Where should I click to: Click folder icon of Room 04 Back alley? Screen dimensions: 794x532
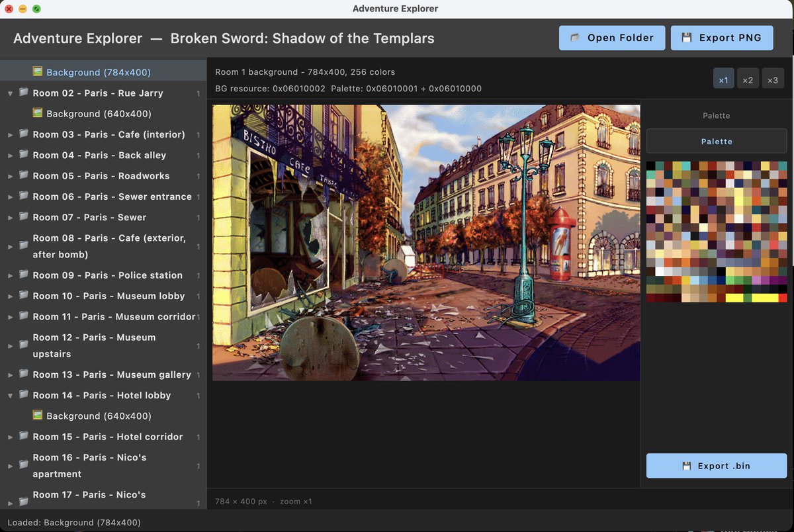[24, 154]
